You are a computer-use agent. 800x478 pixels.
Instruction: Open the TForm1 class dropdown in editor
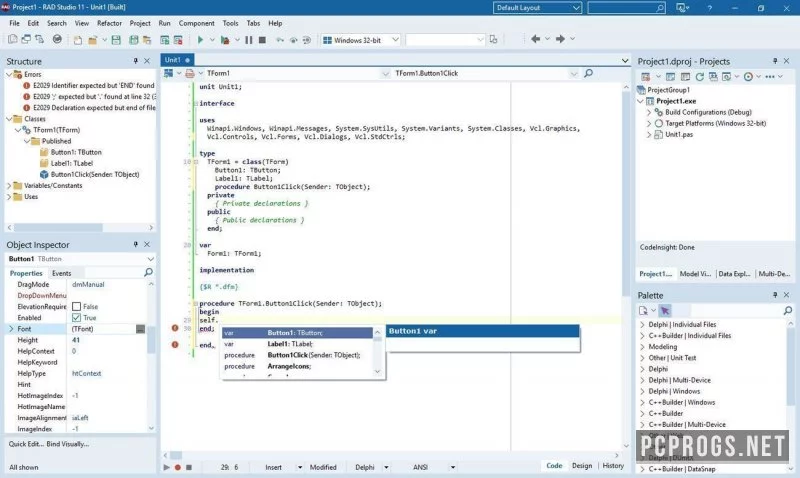tap(385, 73)
